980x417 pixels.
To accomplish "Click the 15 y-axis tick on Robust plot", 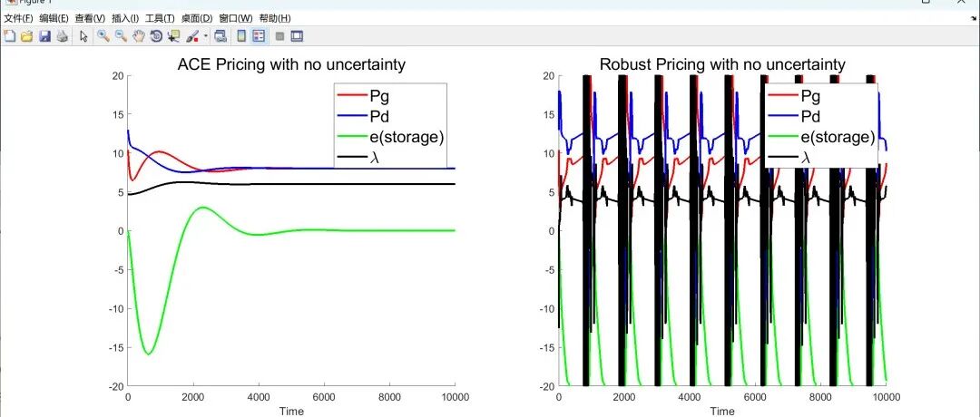I will pos(551,114).
